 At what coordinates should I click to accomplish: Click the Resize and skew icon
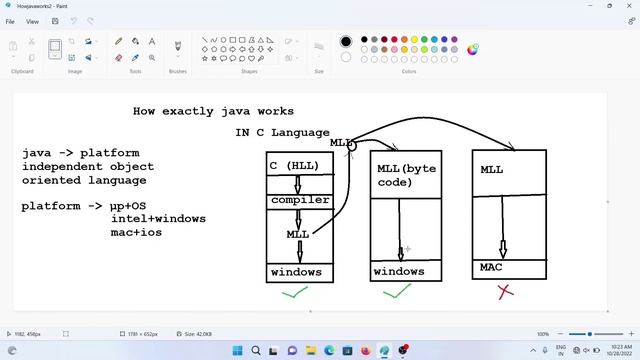pyautogui.click(x=71, y=58)
